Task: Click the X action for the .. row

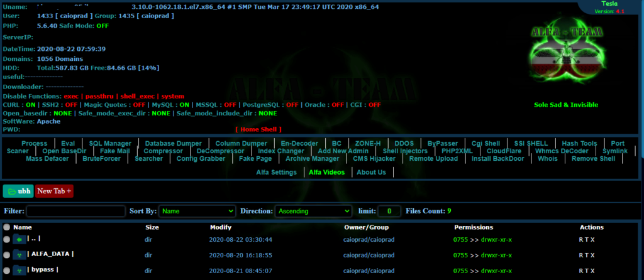Action: tap(592, 239)
